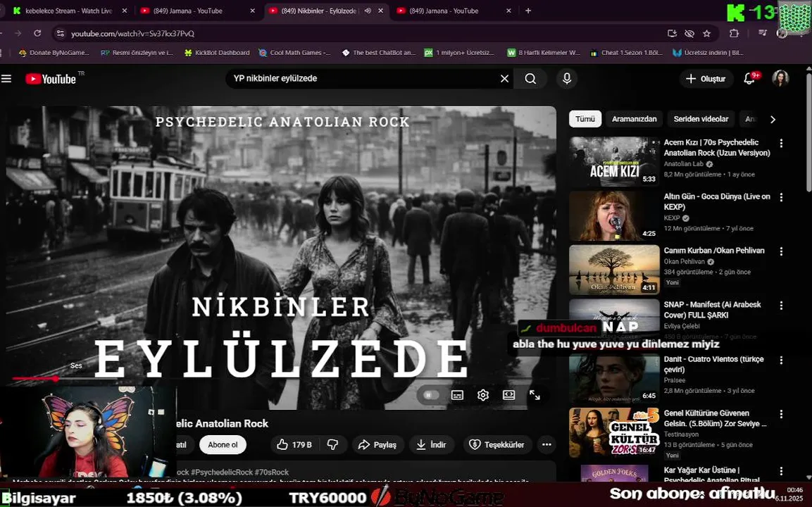This screenshot has height=507, width=812.
Task: Open the media control icon in toolbar
Action: [762, 34]
